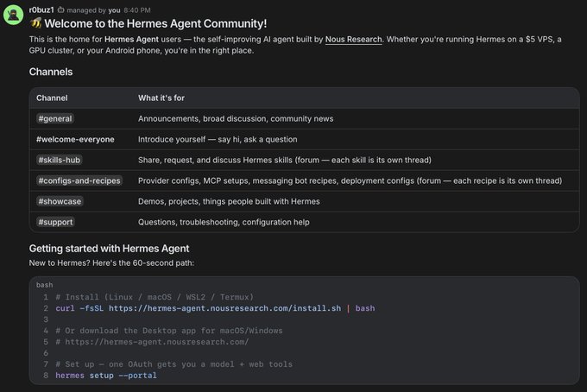Click the 8:40 PM message timestamp

[x=137, y=10]
